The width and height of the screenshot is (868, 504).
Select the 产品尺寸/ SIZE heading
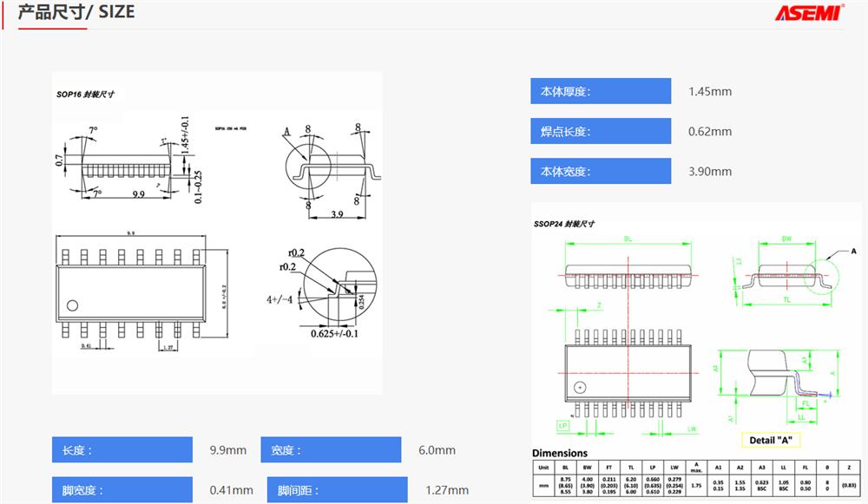pyautogui.click(x=76, y=11)
